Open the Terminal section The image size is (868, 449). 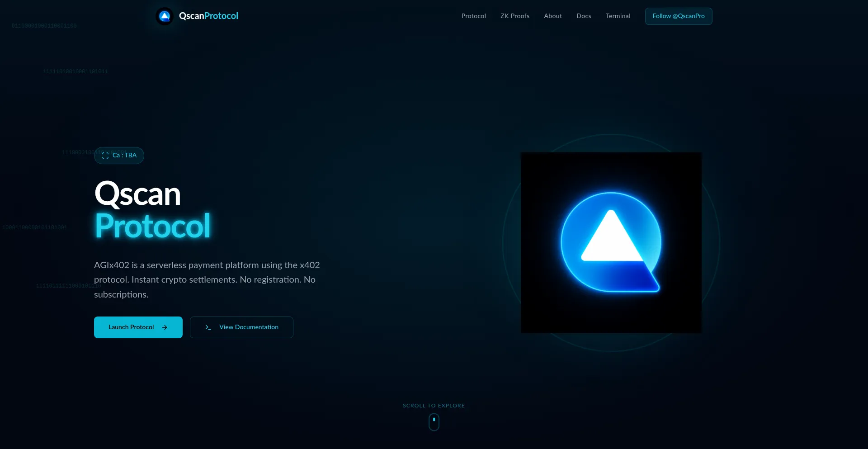[618, 16]
